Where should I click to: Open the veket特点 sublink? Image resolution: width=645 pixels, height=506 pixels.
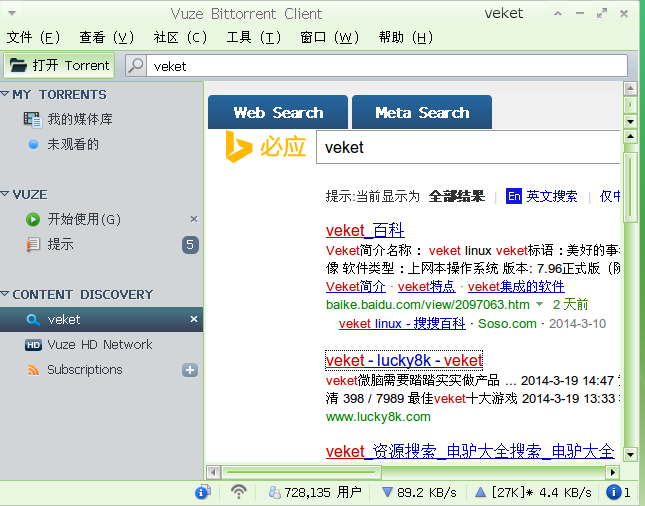pyautogui.click(x=427, y=286)
